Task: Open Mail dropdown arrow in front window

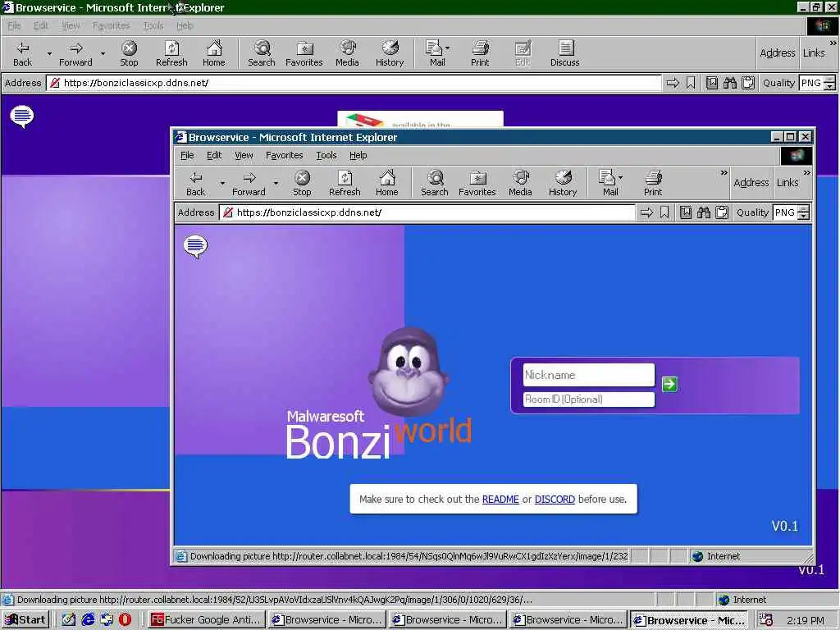Action: (620, 177)
